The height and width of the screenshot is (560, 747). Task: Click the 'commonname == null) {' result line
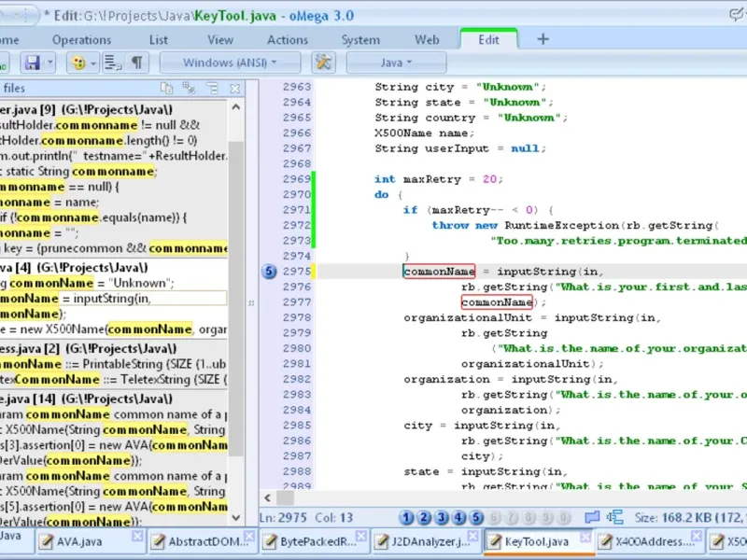(113, 187)
